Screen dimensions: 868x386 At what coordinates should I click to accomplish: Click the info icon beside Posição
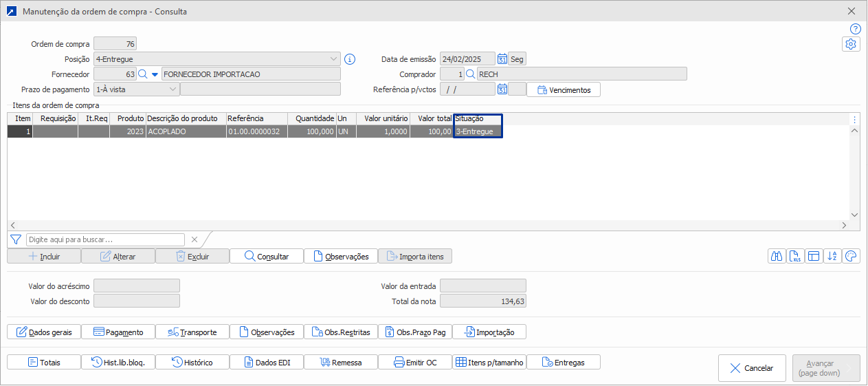pyautogui.click(x=350, y=59)
